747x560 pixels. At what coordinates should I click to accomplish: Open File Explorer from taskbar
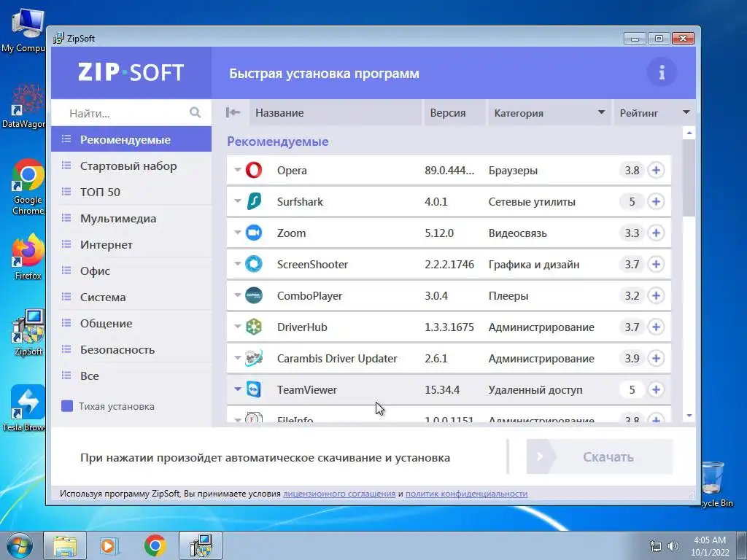65,545
